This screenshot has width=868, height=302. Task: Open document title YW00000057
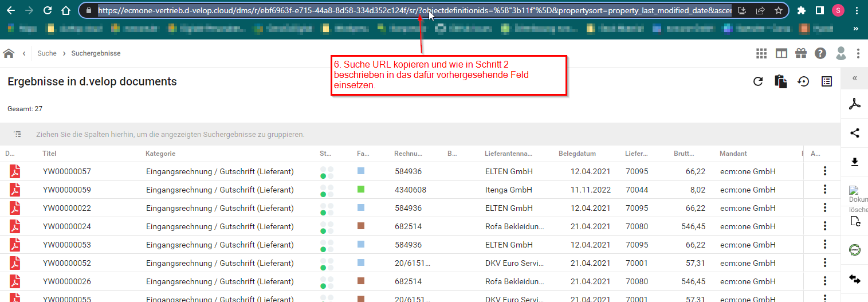click(67, 171)
